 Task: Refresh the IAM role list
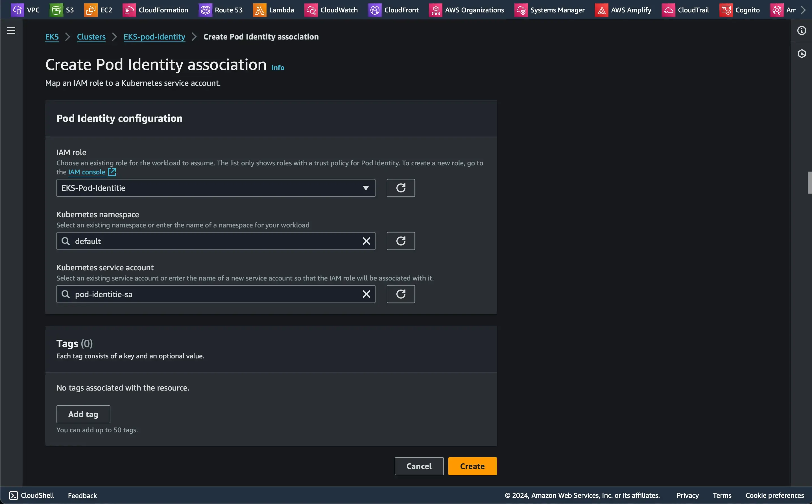pos(401,188)
